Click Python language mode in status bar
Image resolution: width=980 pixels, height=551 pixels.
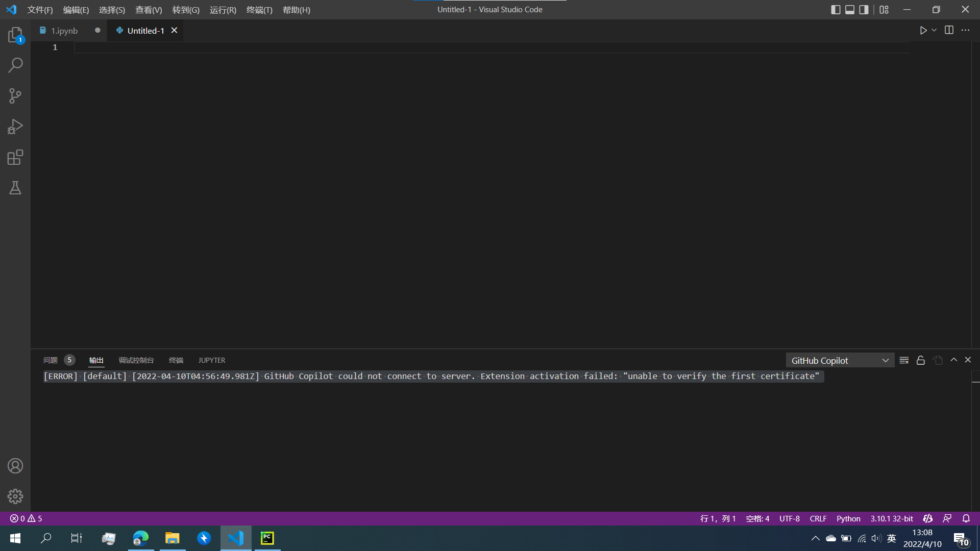tap(848, 518)
